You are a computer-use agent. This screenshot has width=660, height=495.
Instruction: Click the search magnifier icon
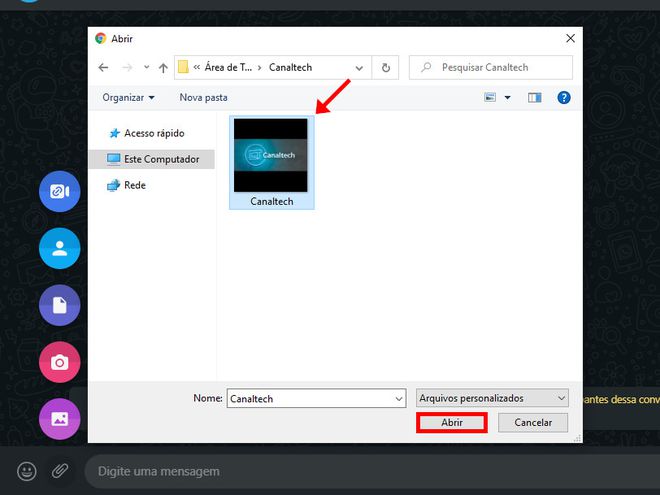click(426, 67)
